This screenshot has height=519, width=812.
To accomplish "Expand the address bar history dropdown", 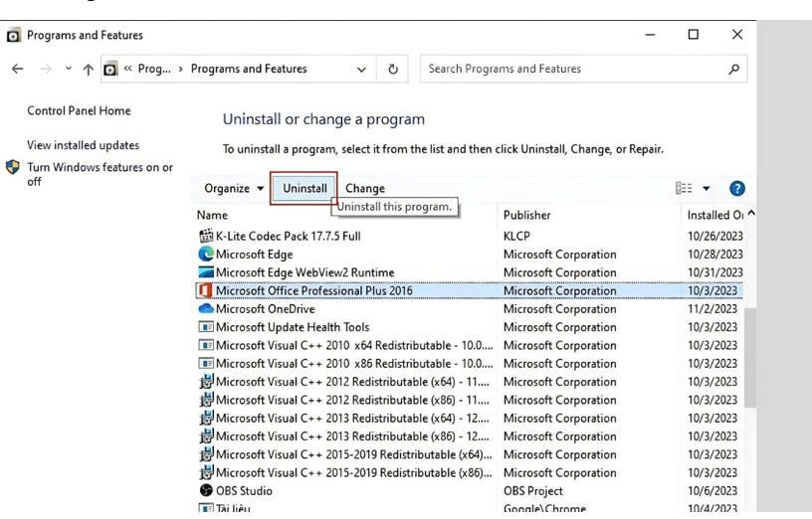I will coord(361,70).
